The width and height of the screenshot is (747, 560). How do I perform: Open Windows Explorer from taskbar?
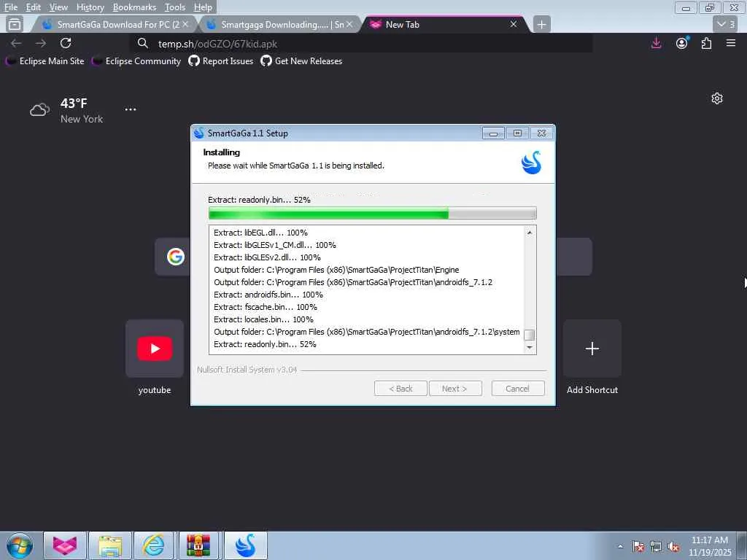click(x=110, y=545)
